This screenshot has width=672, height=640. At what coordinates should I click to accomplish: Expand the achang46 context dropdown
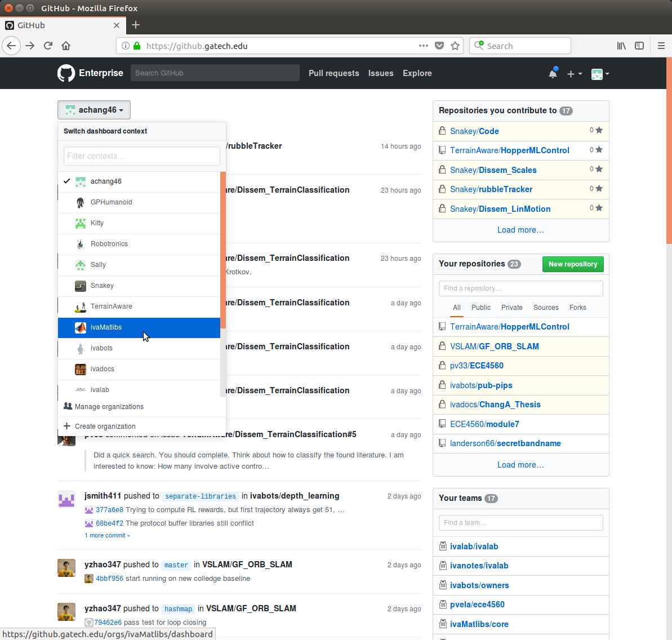coord(94,110)
